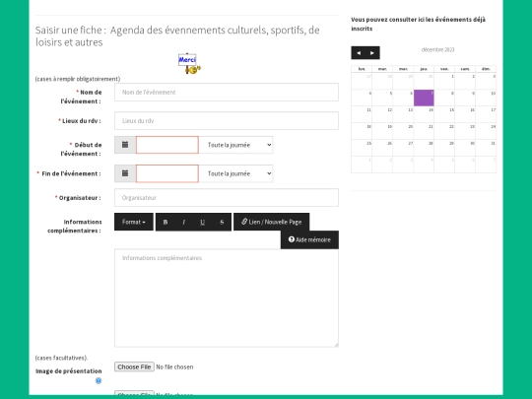
Task: Open the Format dropdown
Action: coord(134,222)
